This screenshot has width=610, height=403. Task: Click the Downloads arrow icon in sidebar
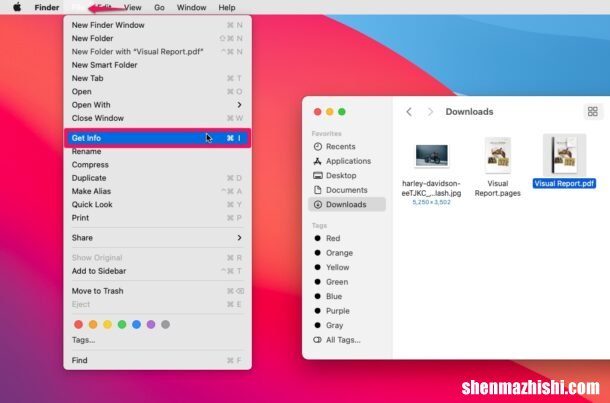point(318,205)
